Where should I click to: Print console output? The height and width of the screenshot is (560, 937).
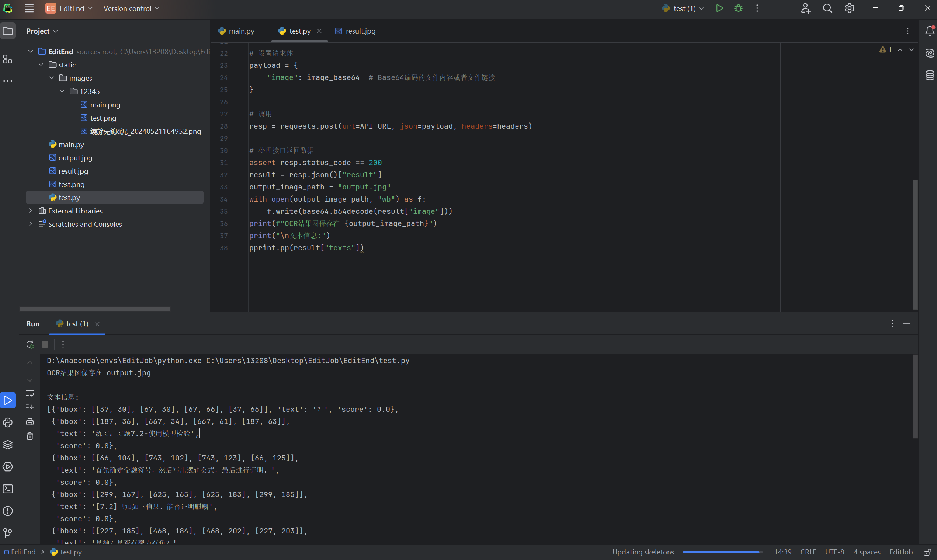[x=30, y=422]
